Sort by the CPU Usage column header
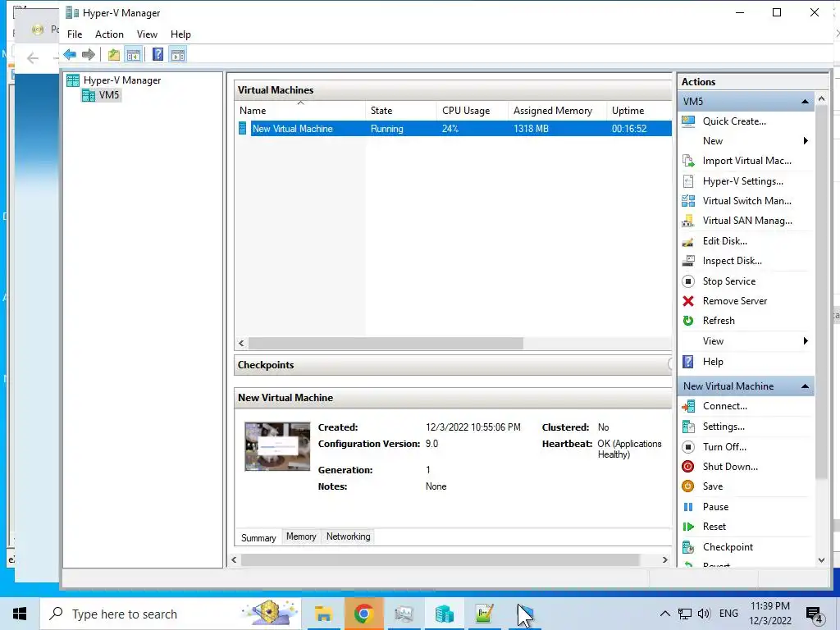This screenshot has width=840, height=630. pos(472,111)
